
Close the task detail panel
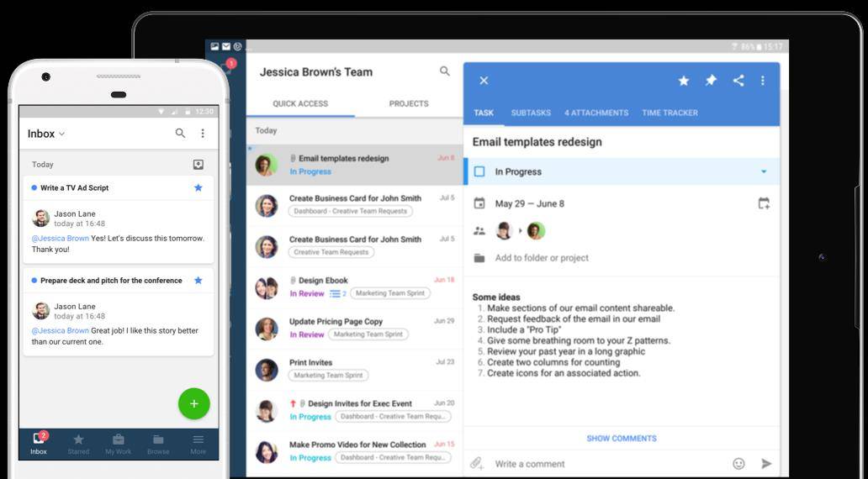pyautogui.click(x=484, y=81)
